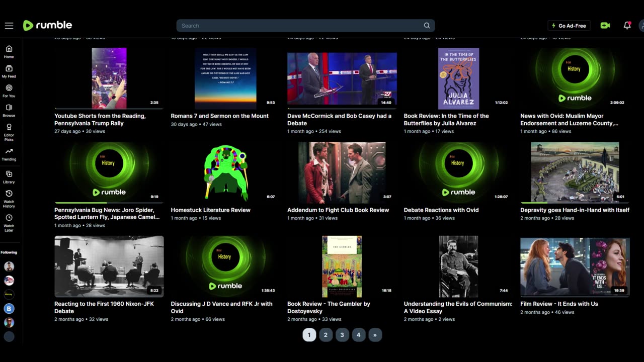Open For You in sidebar
The image size is (644, 362).
[x=9, y=91]
